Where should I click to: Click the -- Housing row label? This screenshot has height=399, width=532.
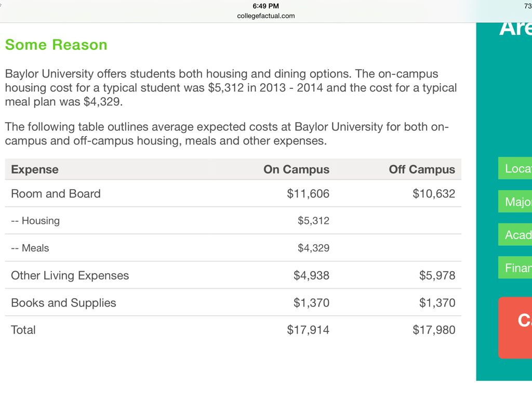click(35, 221)
